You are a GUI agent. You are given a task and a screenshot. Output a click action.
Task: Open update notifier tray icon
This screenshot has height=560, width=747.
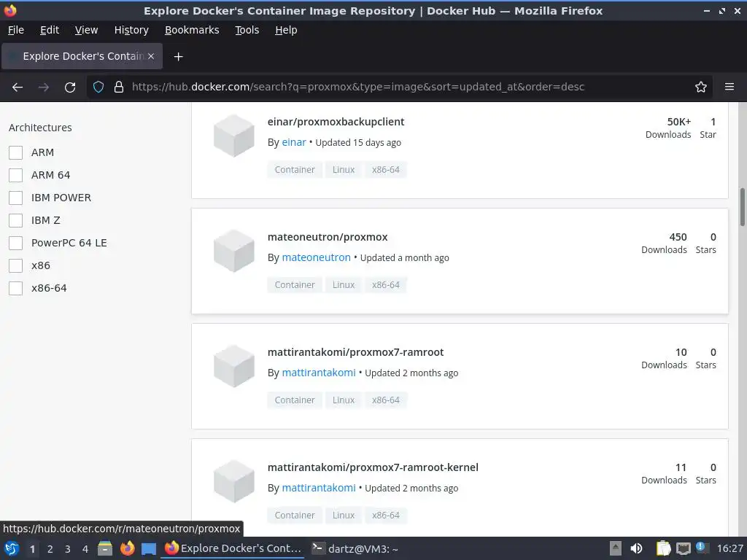701,548
